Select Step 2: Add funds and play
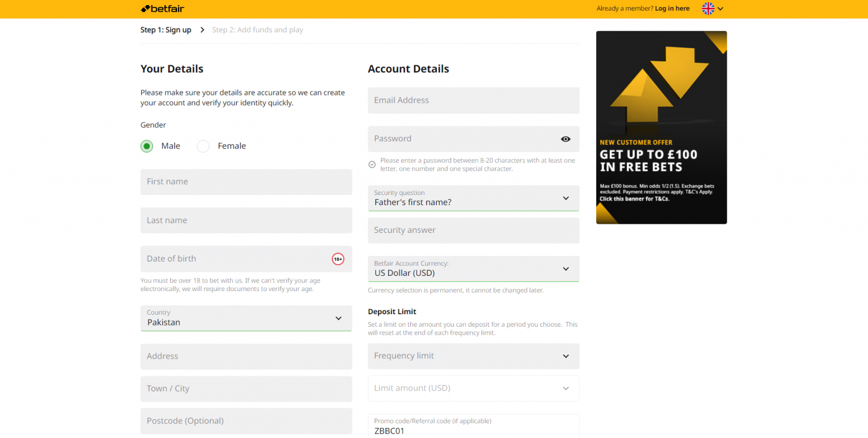The image size is (868, 438). 258,30
